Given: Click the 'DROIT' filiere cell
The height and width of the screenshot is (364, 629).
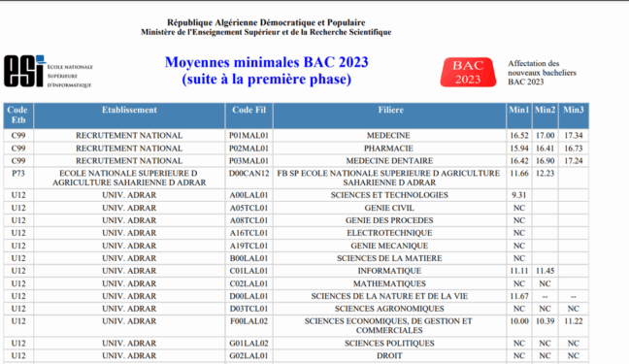Looking at the screenshot, I should click(389, 356).
